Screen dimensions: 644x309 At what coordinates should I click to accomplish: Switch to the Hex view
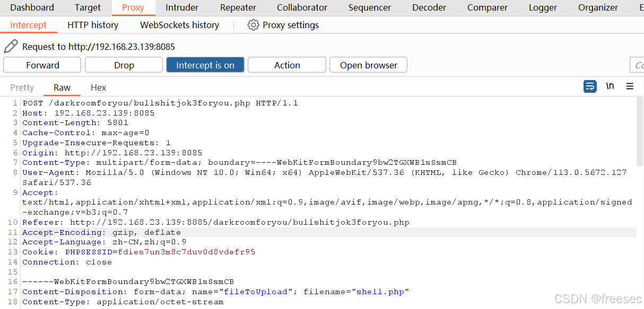[99, 87]
